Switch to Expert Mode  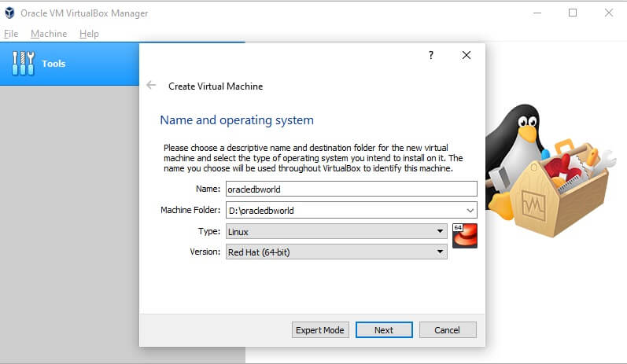320,330
